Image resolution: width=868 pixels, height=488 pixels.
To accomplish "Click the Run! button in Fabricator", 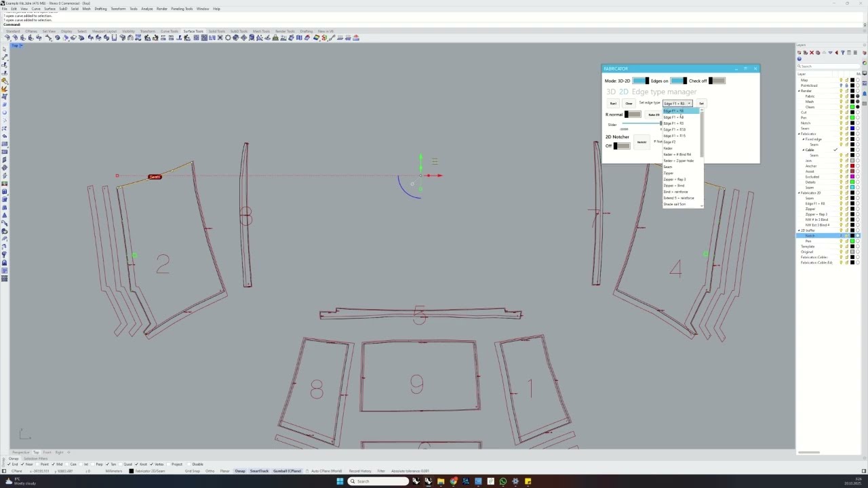I will [613, 104].
